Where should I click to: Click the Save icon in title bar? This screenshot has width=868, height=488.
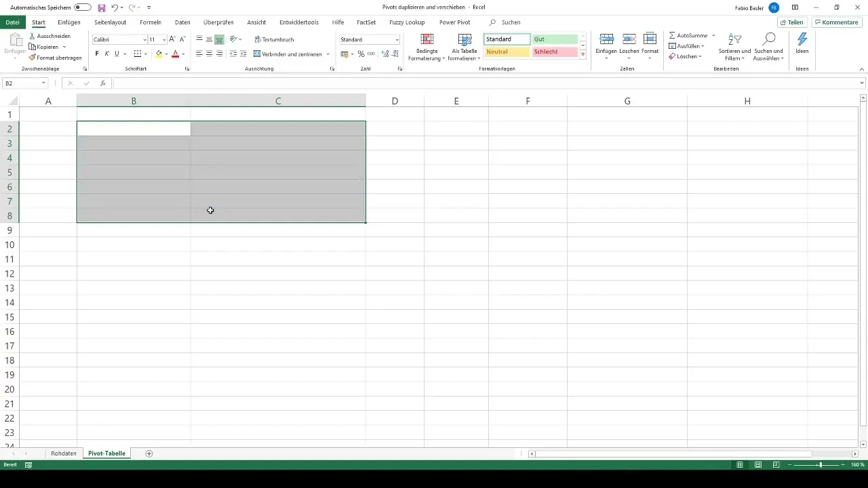102,7
